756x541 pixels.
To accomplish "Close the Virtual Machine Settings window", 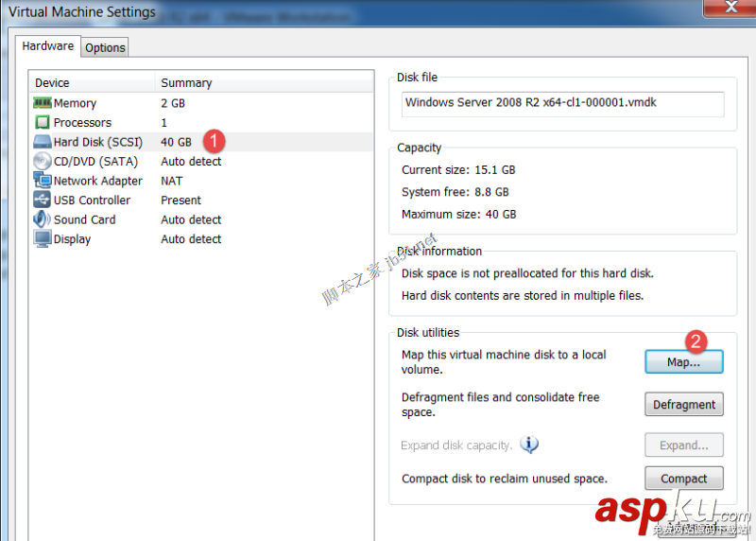I will pyautogui.click(x=730, y=8).
